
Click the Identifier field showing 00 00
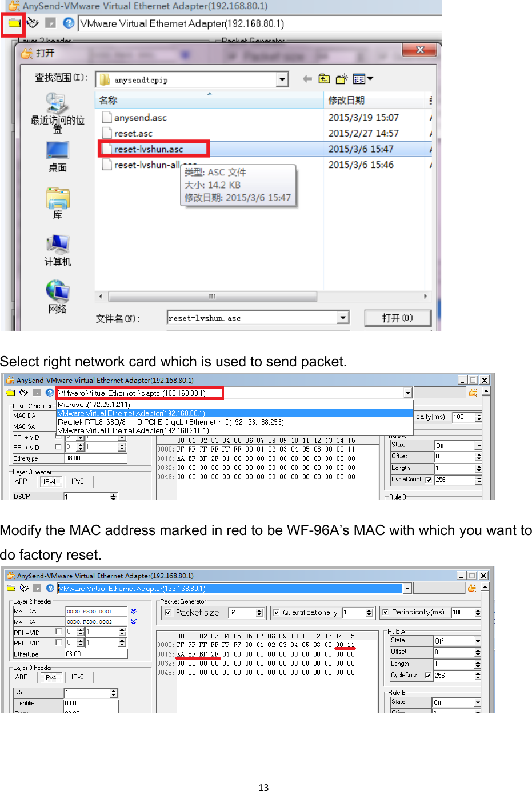(91, 703)
